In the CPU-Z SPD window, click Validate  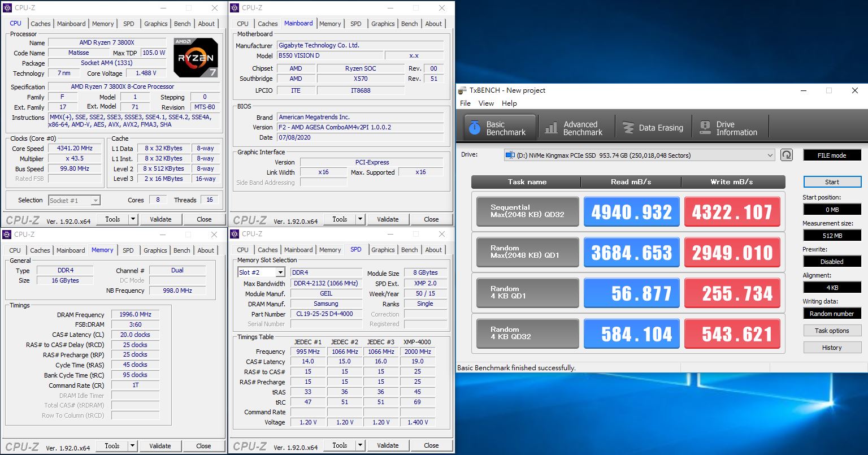click(x=388, y=445)
